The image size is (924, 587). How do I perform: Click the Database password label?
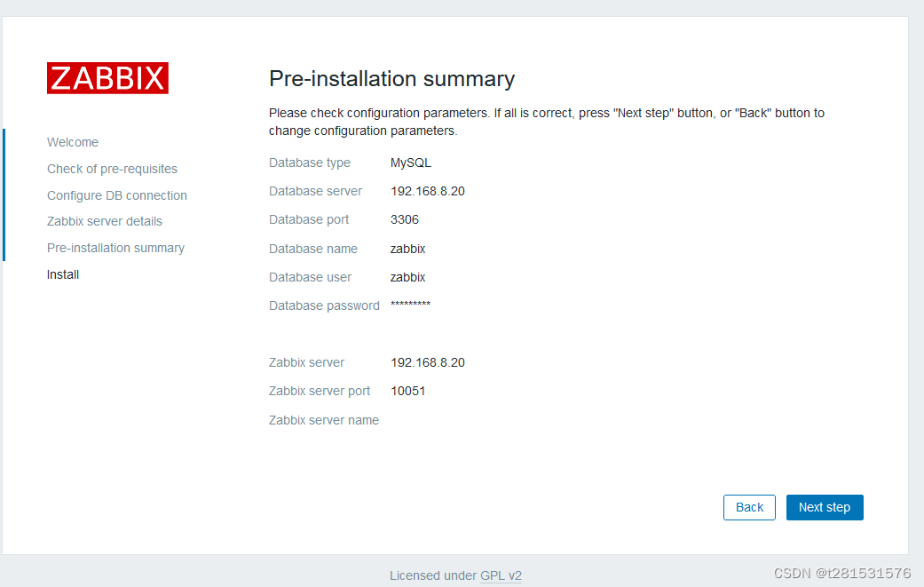pyautogui.click(x=324, y=305)
